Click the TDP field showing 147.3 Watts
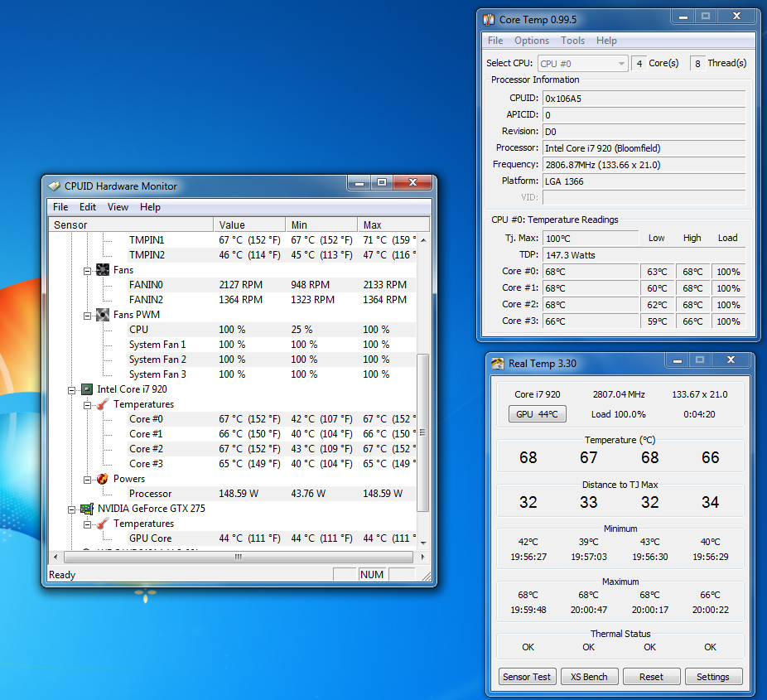Viewport: 767px width, 700px height. pyautogui.click(x=644, y=255)
